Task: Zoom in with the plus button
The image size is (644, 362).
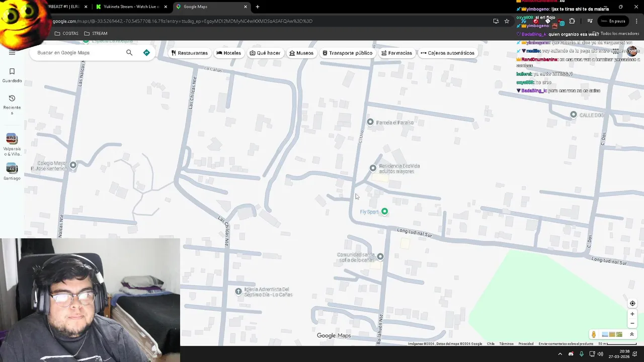Action: click(x=632, y=314)
